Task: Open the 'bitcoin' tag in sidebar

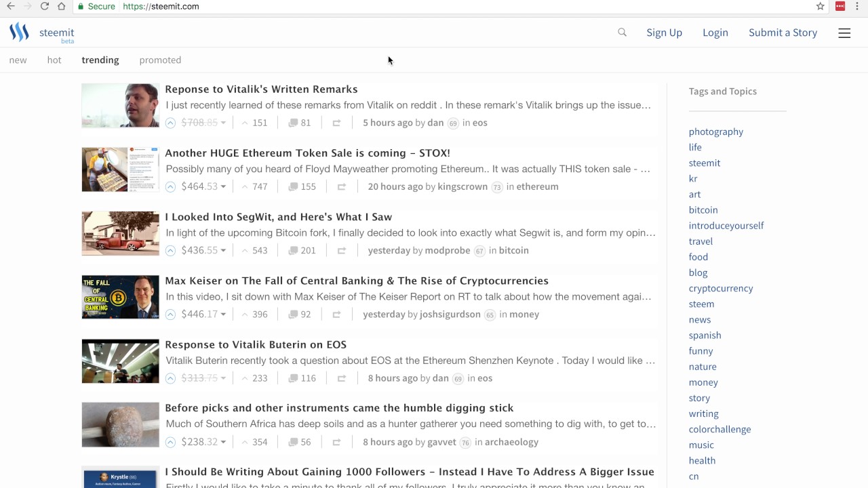Action: pos(703,209)
